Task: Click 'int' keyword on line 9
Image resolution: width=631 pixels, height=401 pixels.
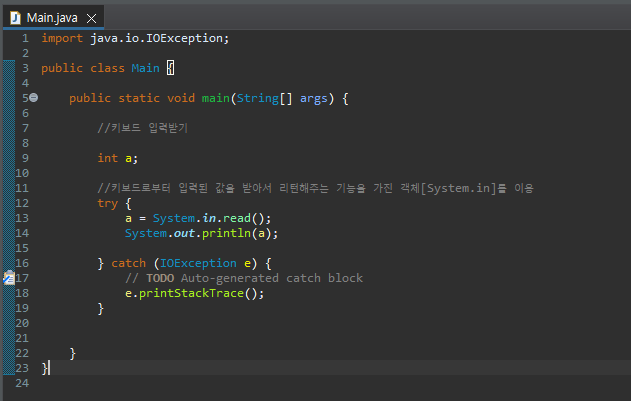Action: (107, 158)
